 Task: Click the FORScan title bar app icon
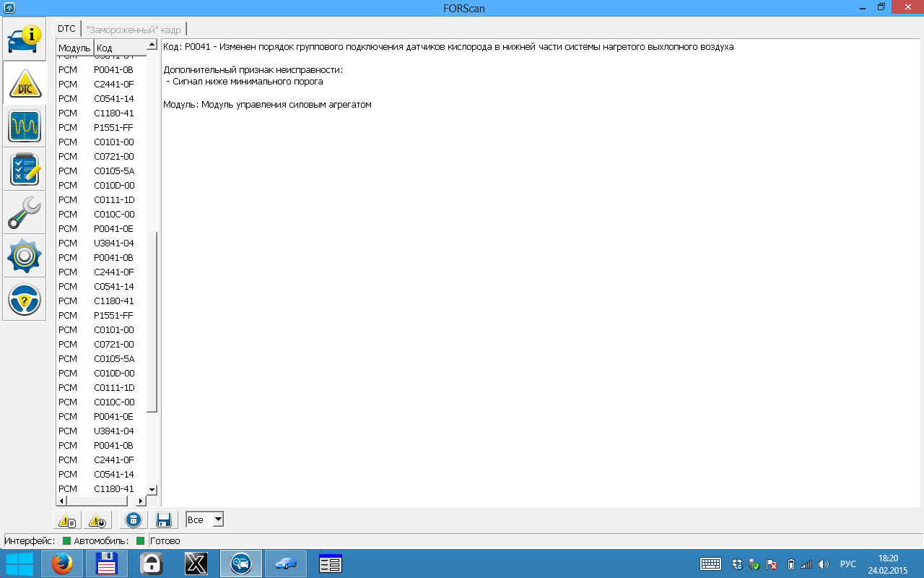pyautogui.click(x=9, y=7)
